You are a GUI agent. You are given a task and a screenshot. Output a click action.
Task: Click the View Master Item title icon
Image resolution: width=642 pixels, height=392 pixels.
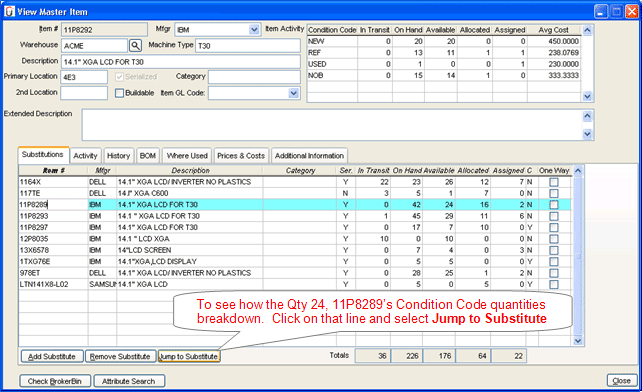point(9,11)
